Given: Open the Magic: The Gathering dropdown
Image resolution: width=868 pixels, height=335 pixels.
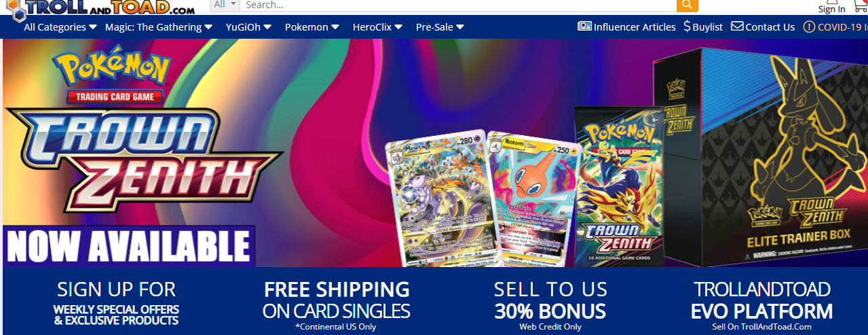Looking at the screenshot, I should [x=159, y=27].
